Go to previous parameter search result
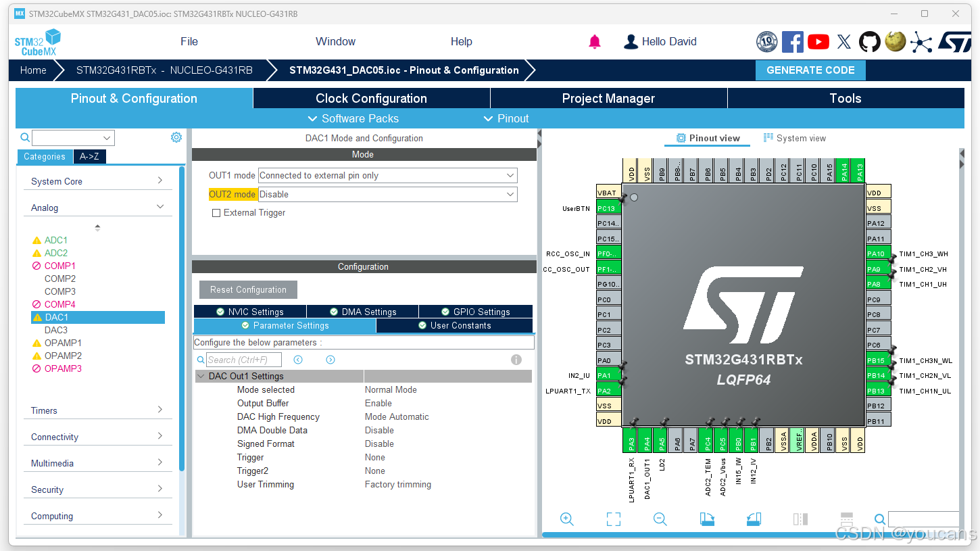980x551 pixels. (298, 360)
